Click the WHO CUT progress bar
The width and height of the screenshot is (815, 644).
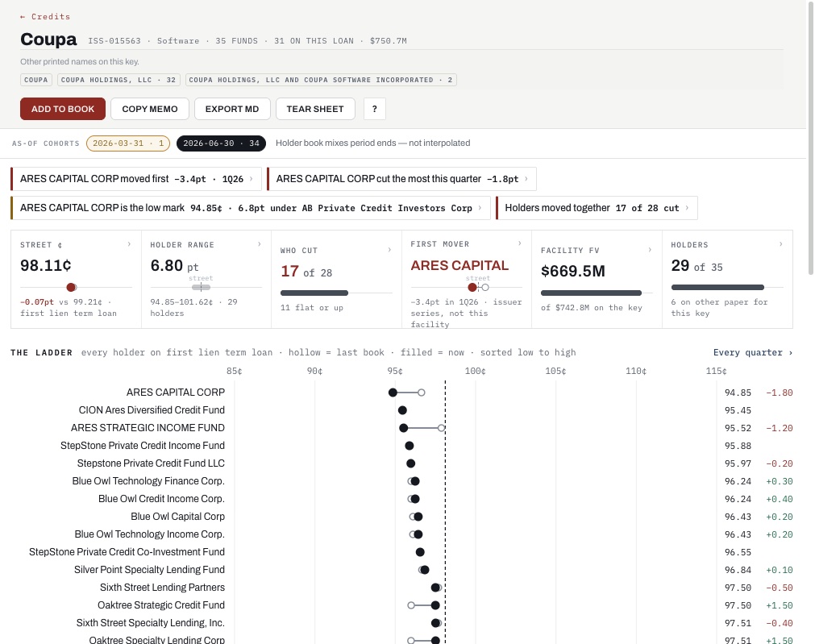click(x=314, y=293)
